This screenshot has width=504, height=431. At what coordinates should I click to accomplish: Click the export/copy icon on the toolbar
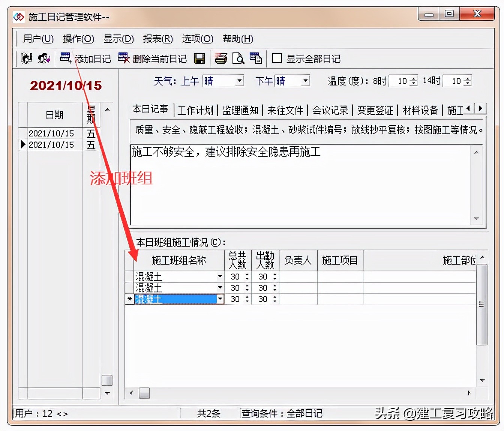[256, 58]
